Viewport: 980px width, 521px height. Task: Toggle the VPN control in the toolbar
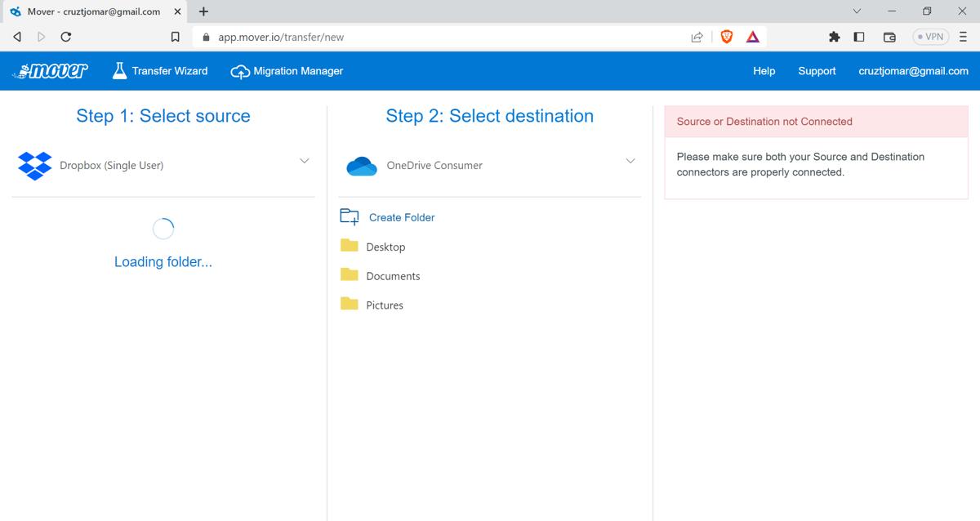click(x=929, y=36)
